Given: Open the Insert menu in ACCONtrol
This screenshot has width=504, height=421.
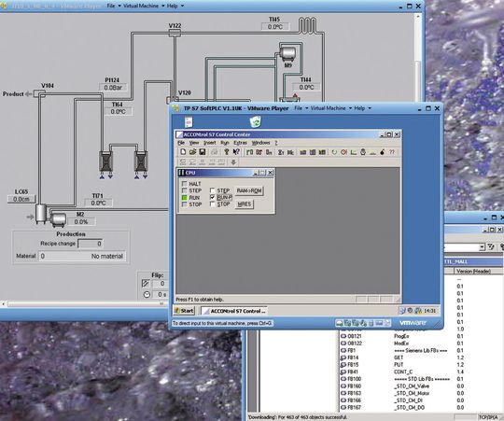Looking at the screenshot, I should (210, 143).
